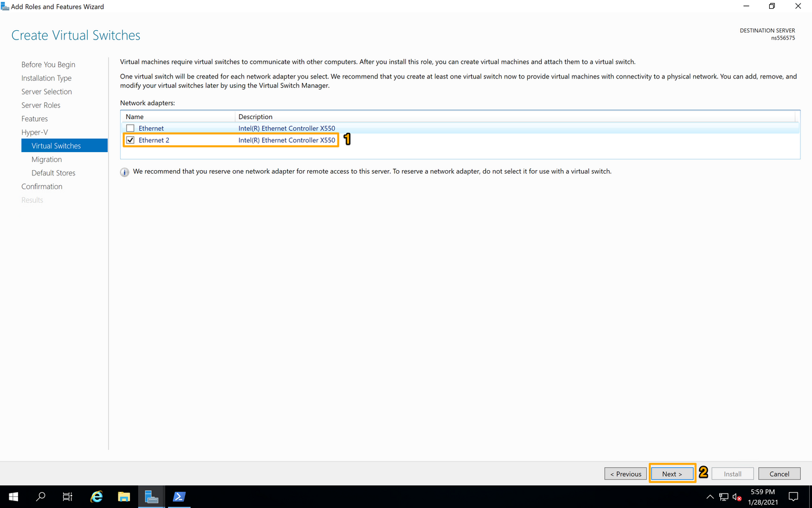Open the Start menu
The height and width of the screenshot is (508, 812).
(13, 497)
